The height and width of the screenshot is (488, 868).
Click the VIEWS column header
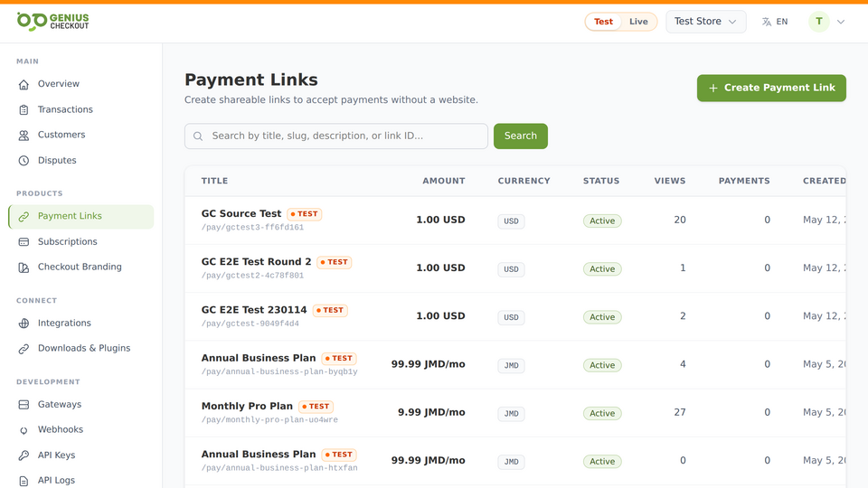tap(670, 181)
